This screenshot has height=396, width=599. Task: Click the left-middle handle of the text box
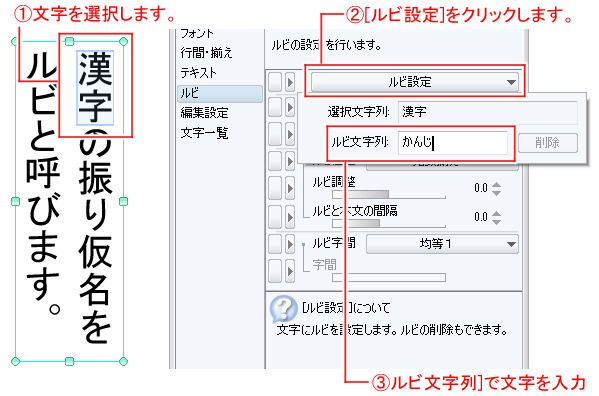pos(16,201)
